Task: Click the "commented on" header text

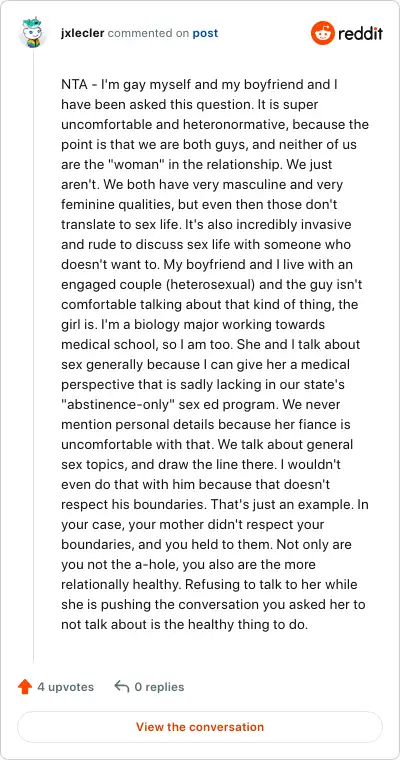Action: 148,33
